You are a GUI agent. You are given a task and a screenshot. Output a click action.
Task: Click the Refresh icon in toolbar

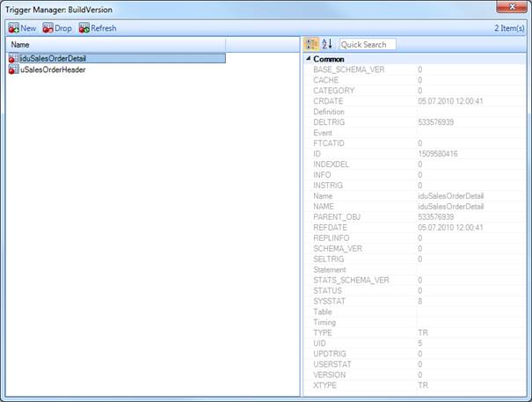click(84, 28)
